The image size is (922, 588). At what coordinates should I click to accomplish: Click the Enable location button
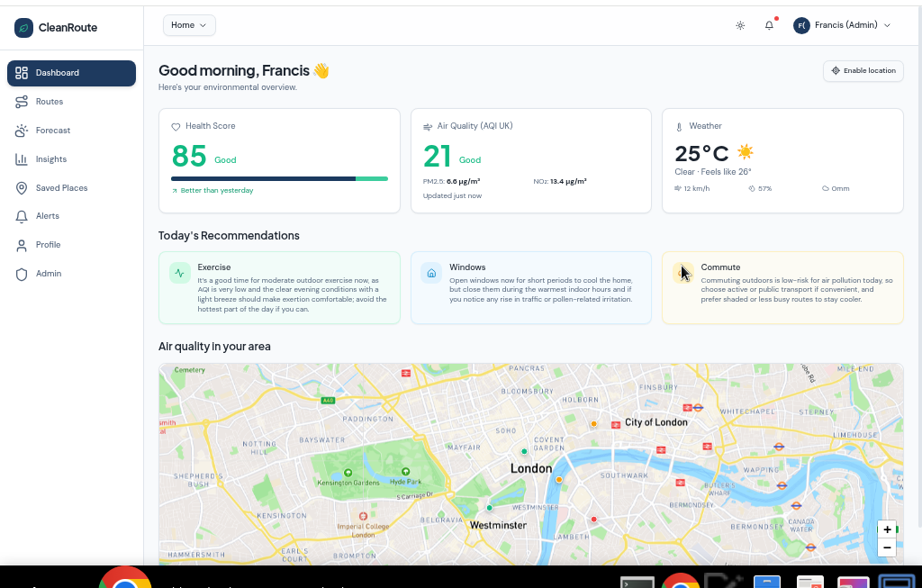863,70
